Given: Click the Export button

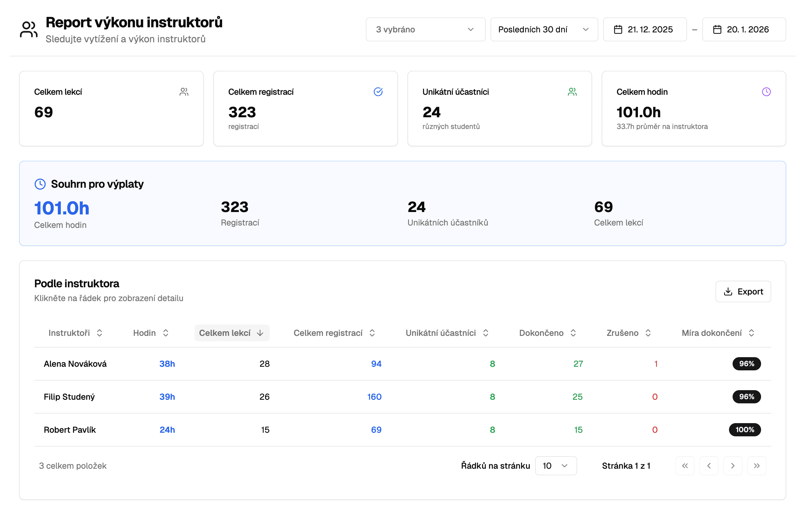Looking at the screenshot, I should coord(743,291).
